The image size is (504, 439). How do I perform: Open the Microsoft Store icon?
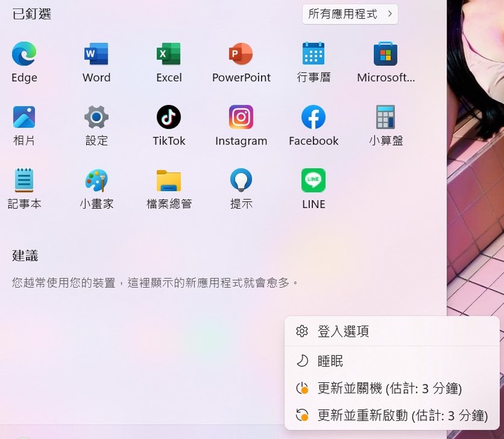pyautogui.click(x=386, y=53)
